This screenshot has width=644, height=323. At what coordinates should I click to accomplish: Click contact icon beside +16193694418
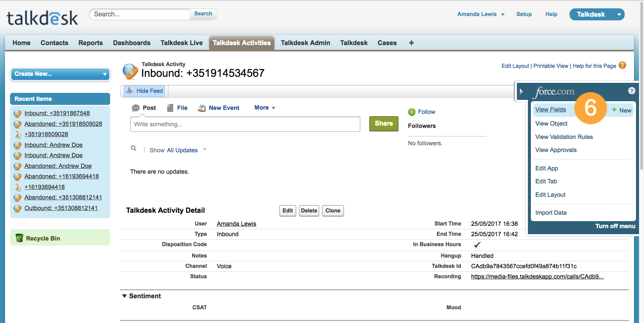pyautogui.click(x=18, y=187)
